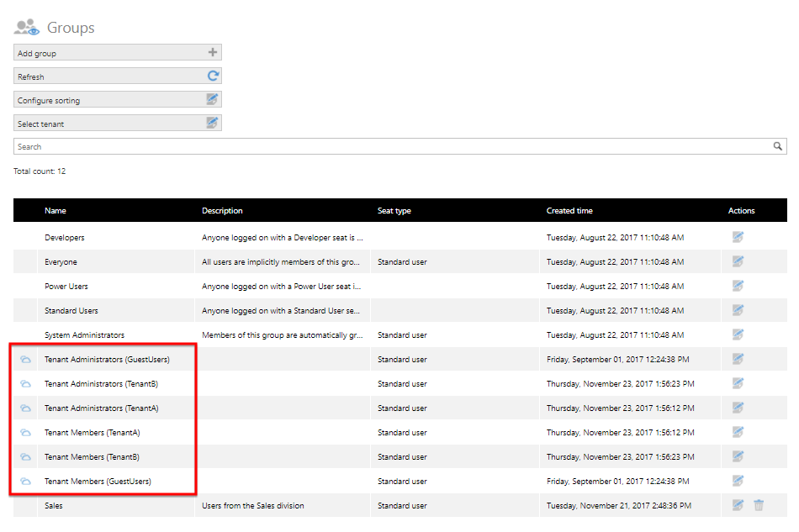Click the search magnifier icon

point(778,146)
